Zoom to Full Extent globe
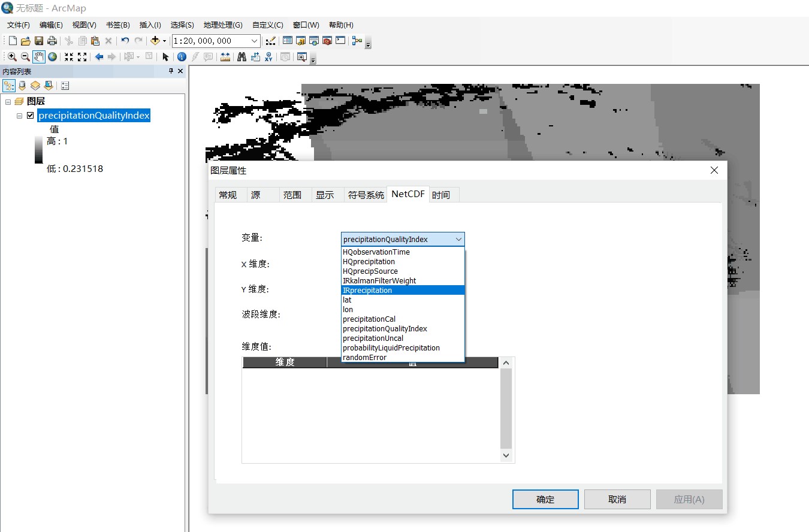The height and width of the screenshot is (532, 809). [x=52, y=57]
